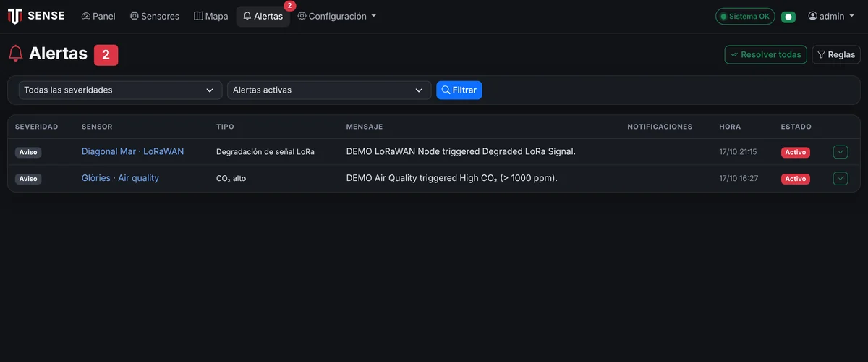Click the Activo badge for CO₂ alto alert
Viewport: 868px width, 362px height.
(796, 179)
